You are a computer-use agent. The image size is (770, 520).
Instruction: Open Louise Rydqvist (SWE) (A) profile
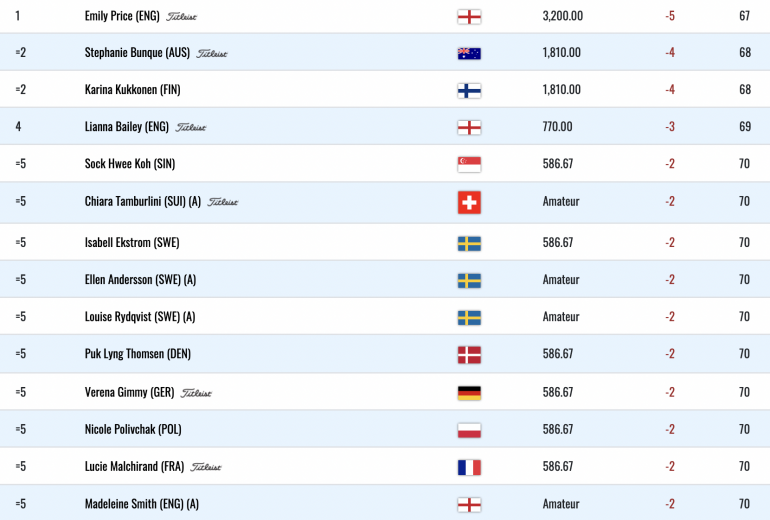tap(140, 317)
